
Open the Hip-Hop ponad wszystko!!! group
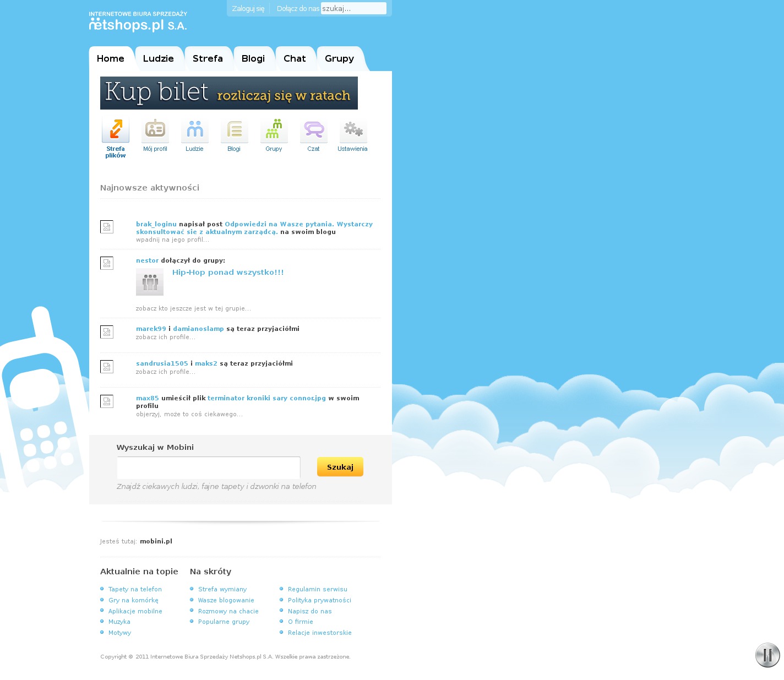pos(228,273)
